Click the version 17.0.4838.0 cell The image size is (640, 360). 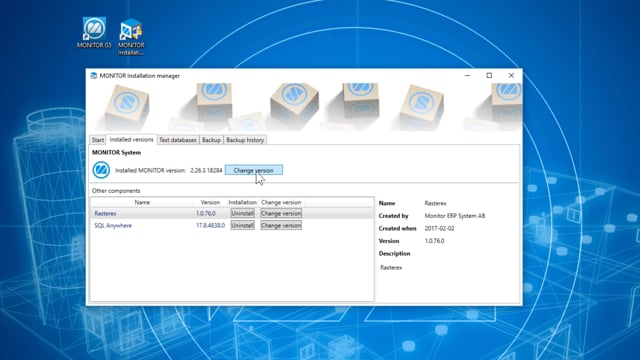[210, 225]
